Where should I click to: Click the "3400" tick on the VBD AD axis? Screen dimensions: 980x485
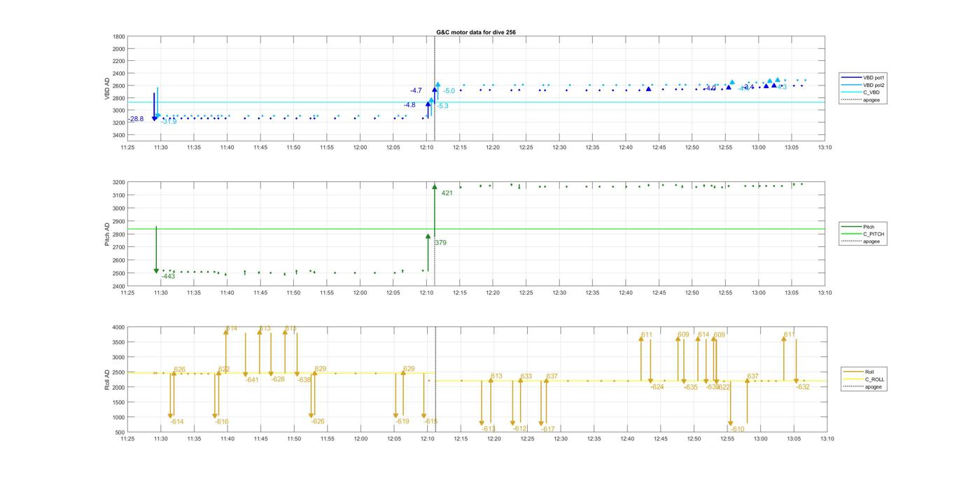(118, 135)
